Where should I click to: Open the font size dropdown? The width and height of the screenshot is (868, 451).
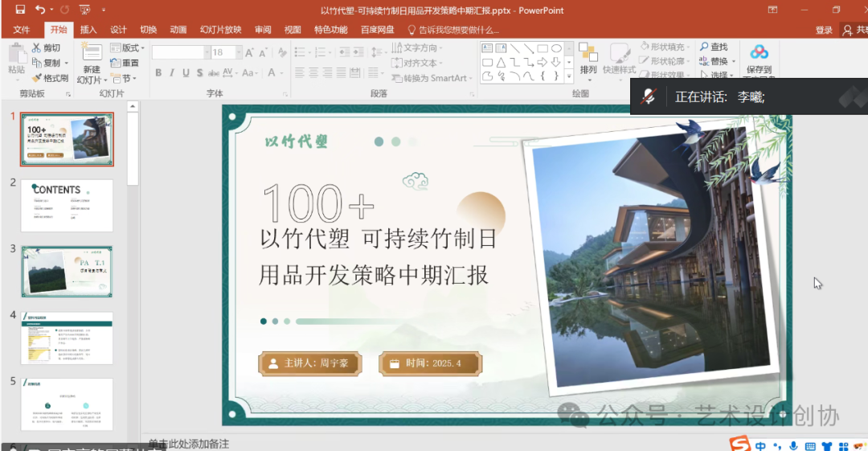coord(236,52)
